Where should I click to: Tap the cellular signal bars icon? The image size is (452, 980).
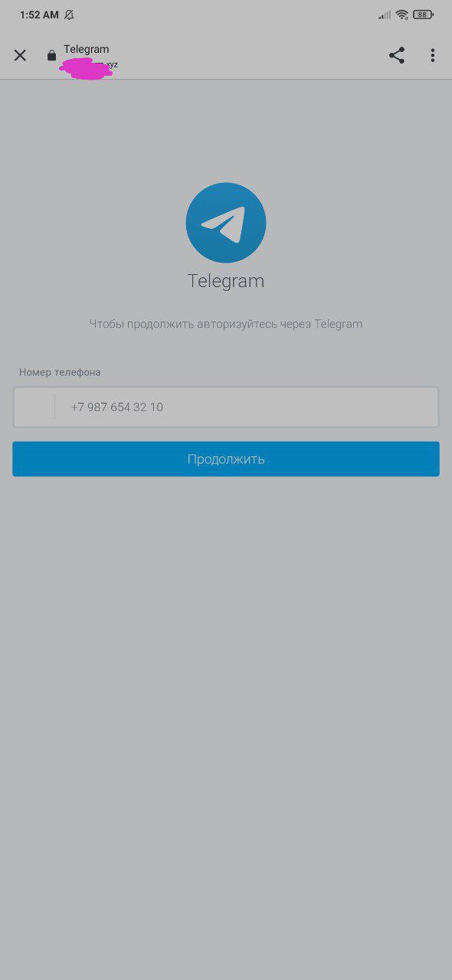tap(385, 15)
